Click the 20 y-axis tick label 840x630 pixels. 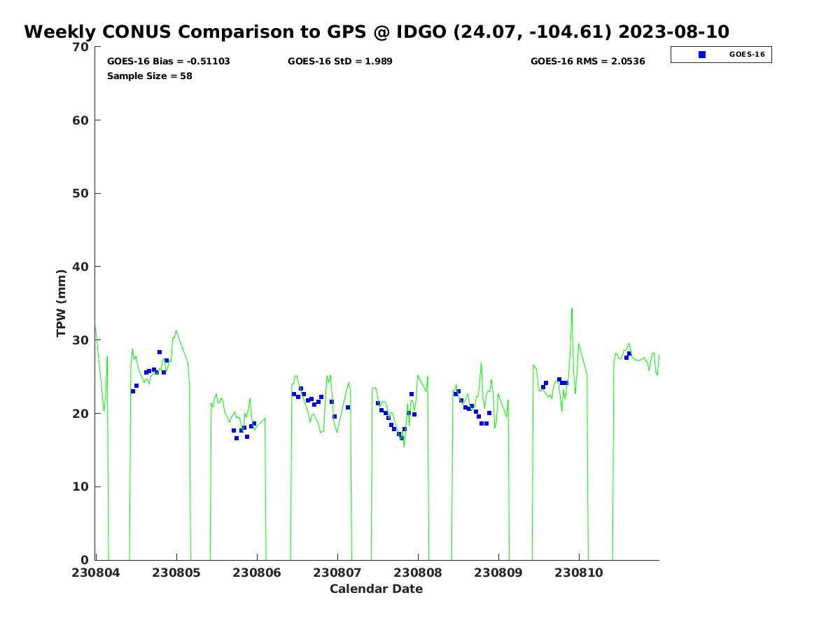(81, 414)
